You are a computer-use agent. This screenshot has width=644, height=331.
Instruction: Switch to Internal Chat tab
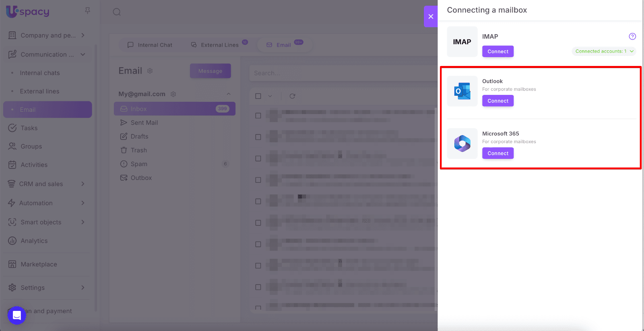(150, 45)
